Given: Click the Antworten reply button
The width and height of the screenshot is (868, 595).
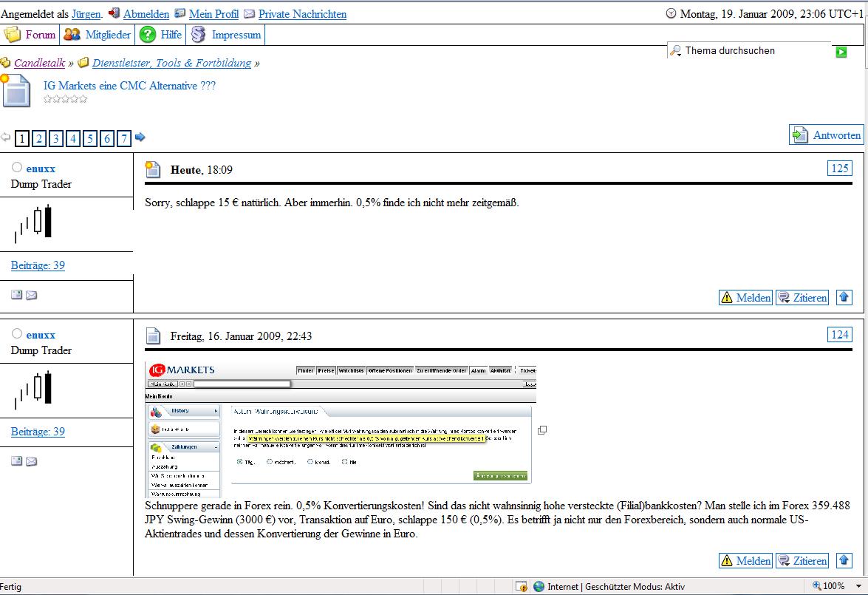Looking at the screenshot, I should pos(827,135).
